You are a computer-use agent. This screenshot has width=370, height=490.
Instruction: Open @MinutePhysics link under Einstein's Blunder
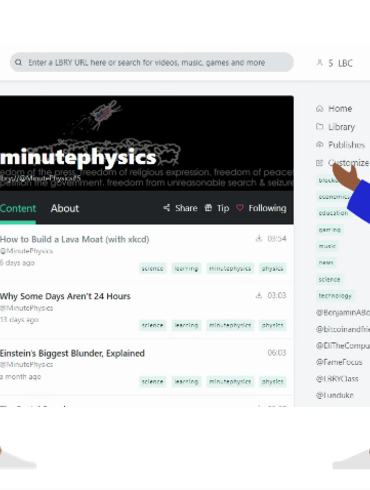(x=26, y=365)
